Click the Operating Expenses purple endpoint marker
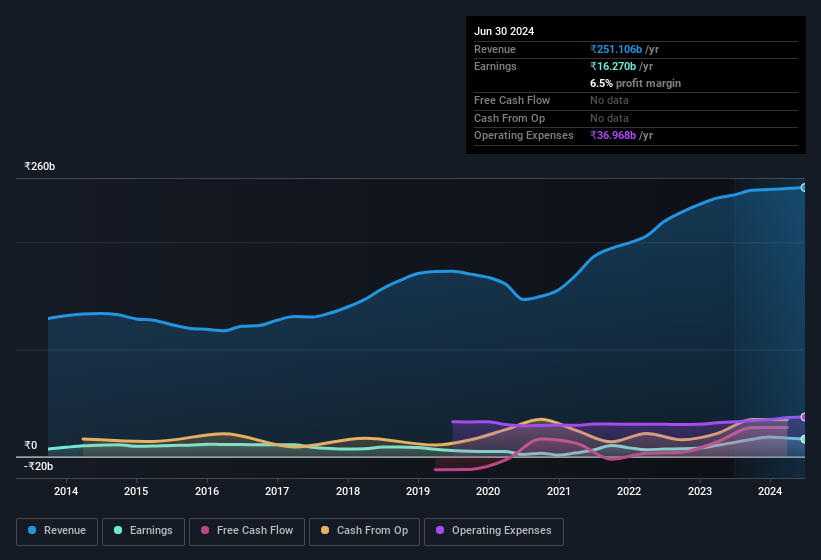 click(x=804, y=417)
